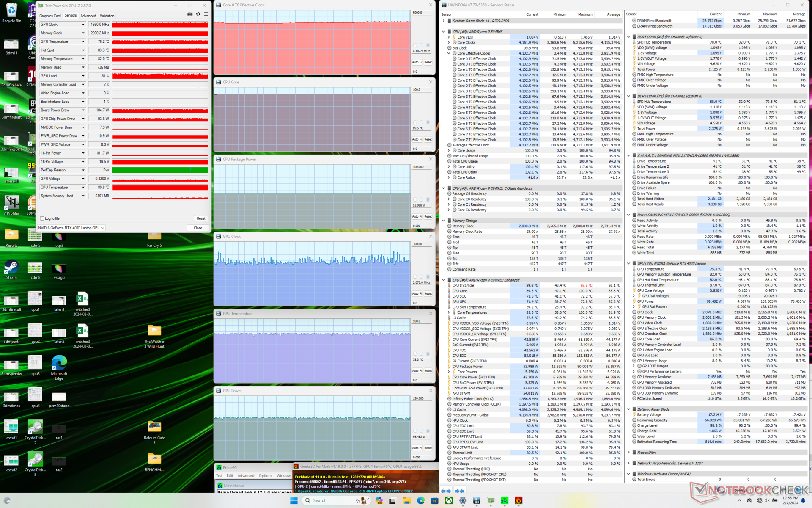
Task: Expand Core VIDs tree node in HWiNFO
Action: (449, 37)
